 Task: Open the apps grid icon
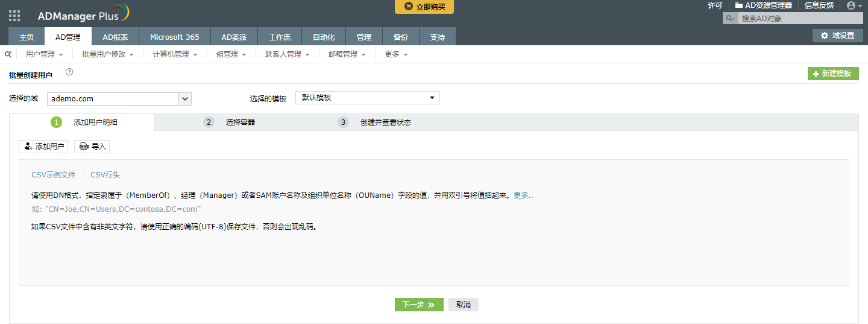14,16
